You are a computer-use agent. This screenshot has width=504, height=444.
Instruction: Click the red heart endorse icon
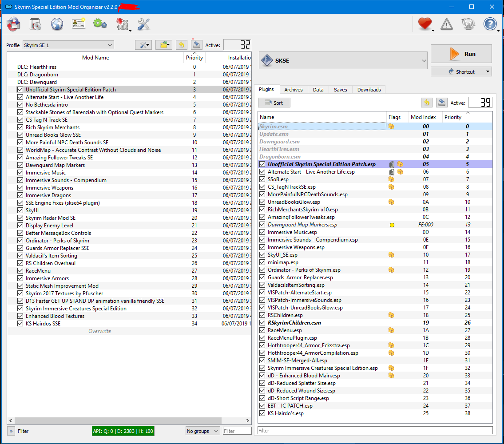[425, 24]
